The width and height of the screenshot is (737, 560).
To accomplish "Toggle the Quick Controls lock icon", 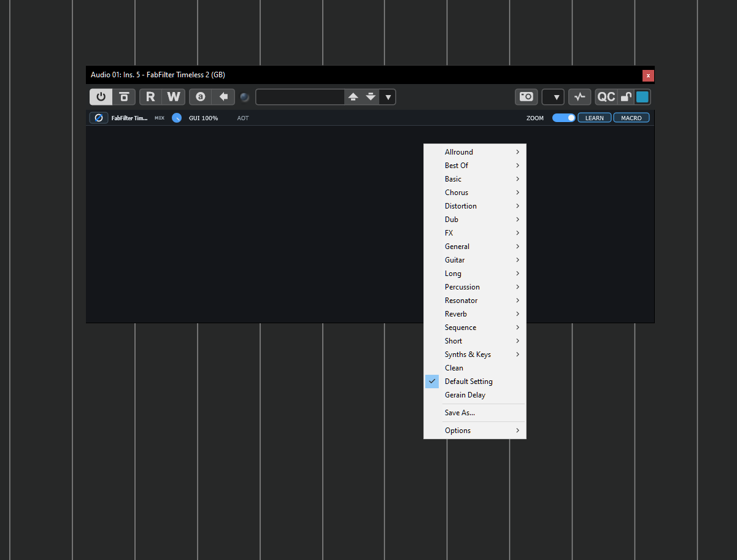I will point(625,97).
